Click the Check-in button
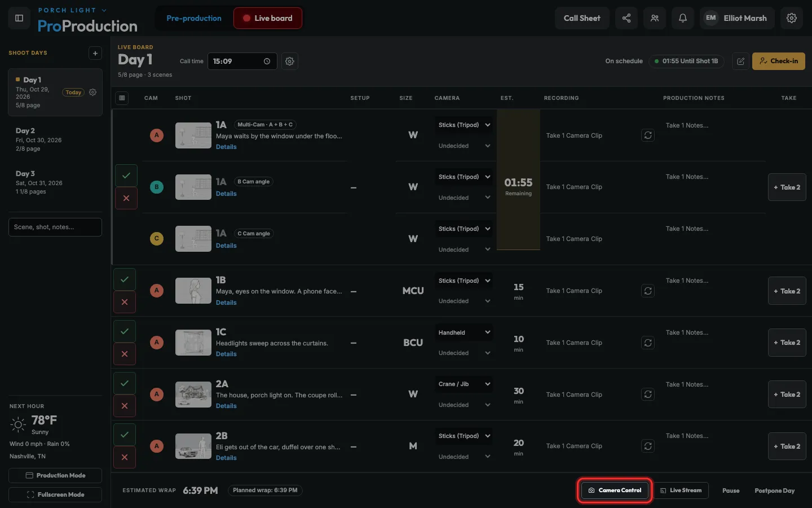 click(779, 61)
